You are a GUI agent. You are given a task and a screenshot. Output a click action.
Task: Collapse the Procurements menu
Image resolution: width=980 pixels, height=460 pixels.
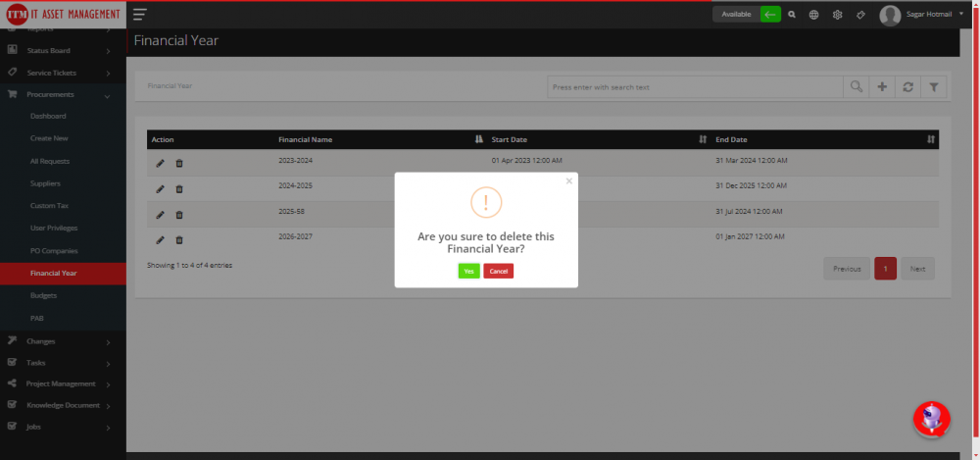[x=63, y=94]
